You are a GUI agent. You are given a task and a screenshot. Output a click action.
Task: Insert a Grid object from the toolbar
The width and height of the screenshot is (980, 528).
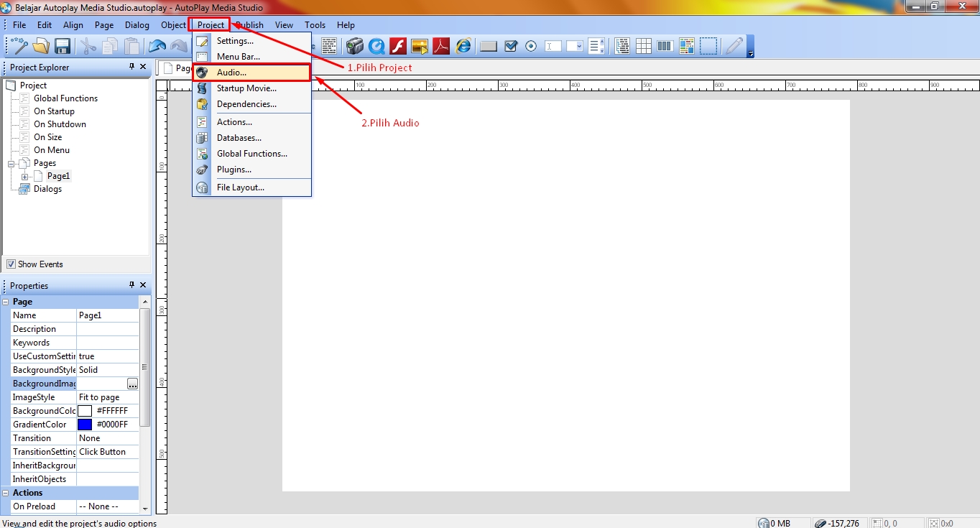click(644, 47)
